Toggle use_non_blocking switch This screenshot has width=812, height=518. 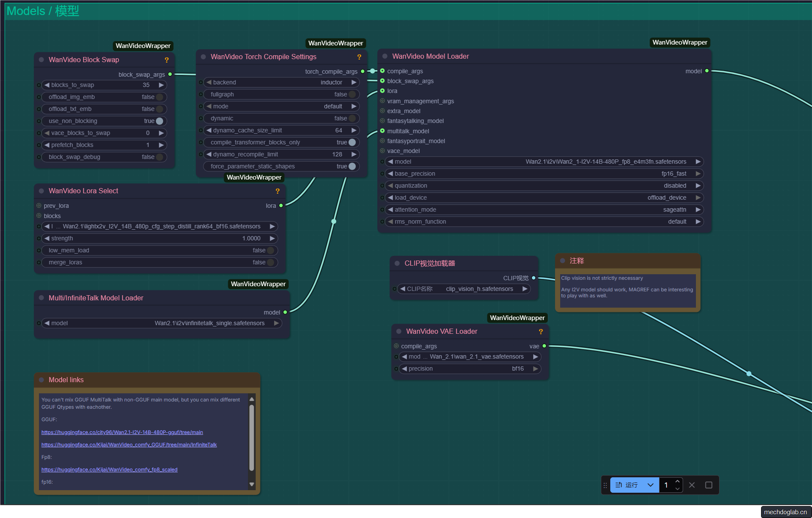159,121
